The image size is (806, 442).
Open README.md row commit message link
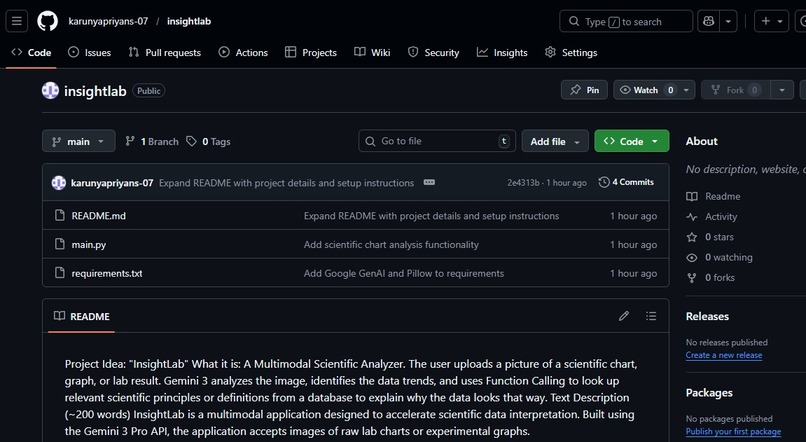pyautogui.click(x=431, y=216)
